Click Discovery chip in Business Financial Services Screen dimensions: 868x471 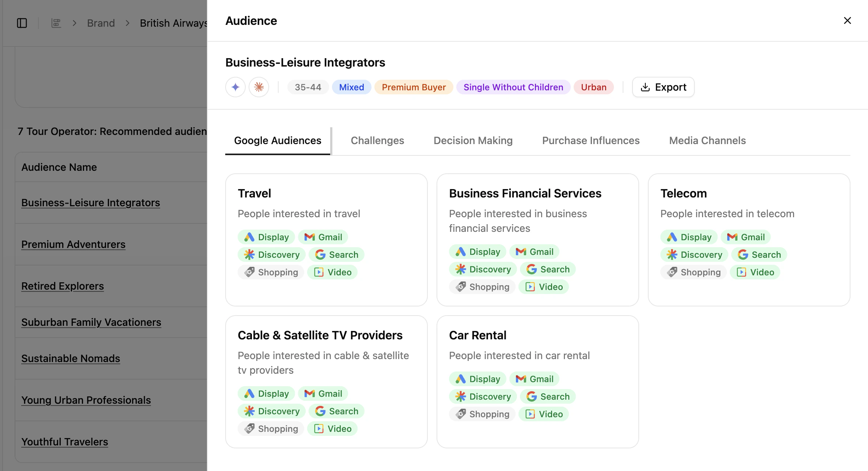tap(483, 269)
